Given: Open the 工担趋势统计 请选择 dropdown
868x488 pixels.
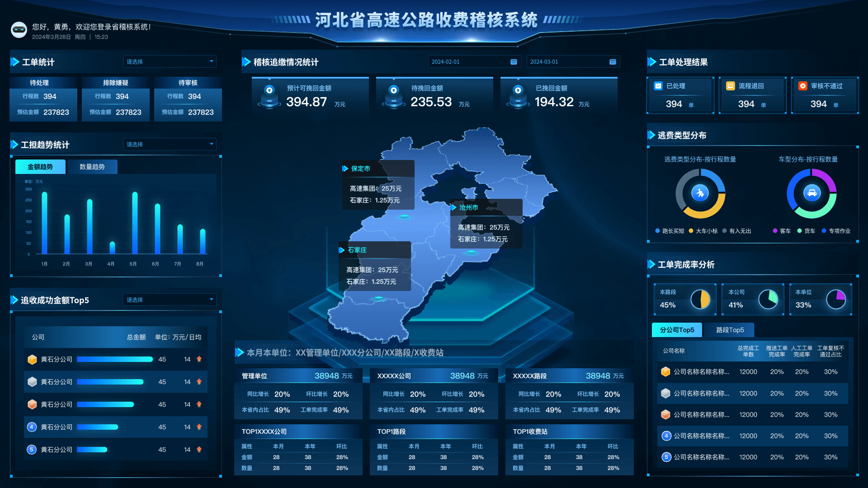Looking at the screenshot, I should click(170, 144).
